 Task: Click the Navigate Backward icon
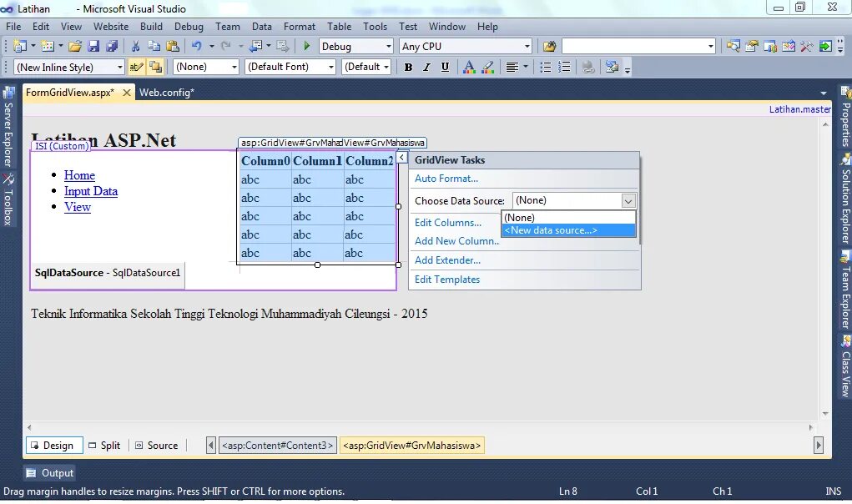[x=255, y=47]
